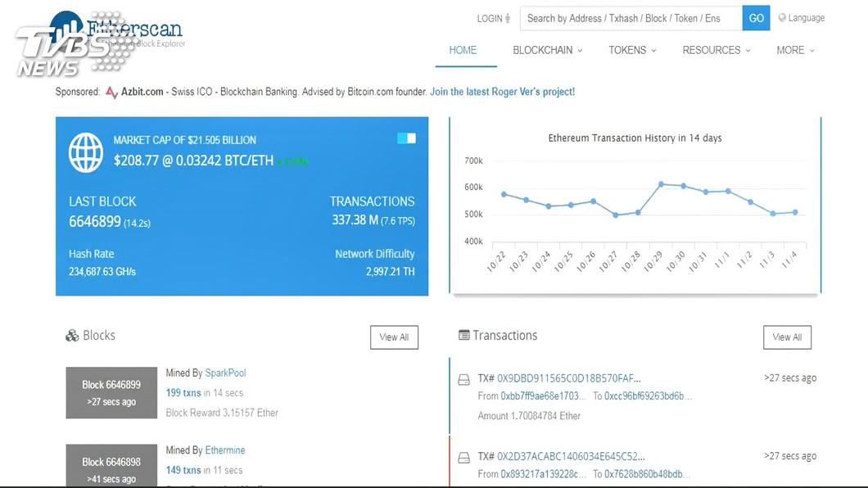Screen dimensions: 868x488
Task: Expand the TOKENS dropdown menu
Action: coord(632,50)
